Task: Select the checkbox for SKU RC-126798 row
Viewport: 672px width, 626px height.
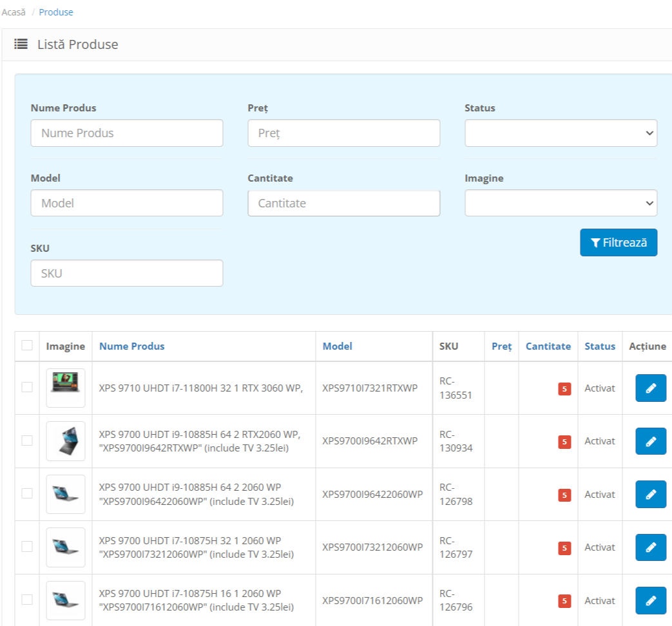Action: click(x=27, y=493)
